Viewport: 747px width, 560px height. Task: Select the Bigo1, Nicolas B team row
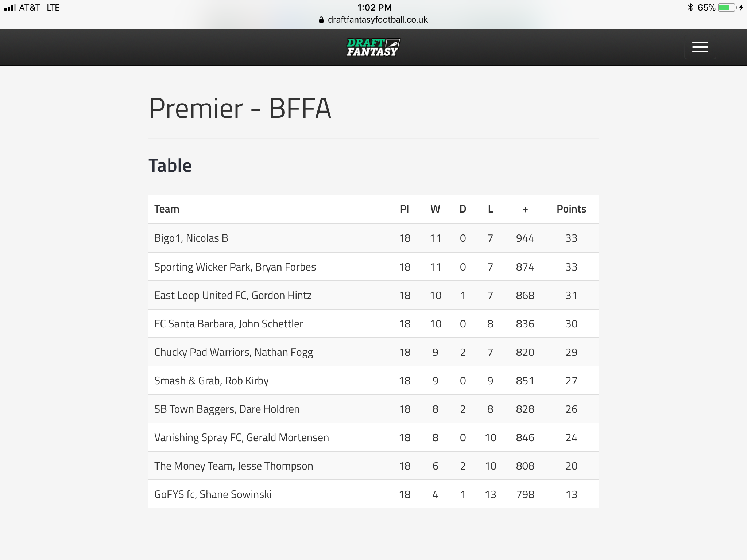(x=373, y=238)
